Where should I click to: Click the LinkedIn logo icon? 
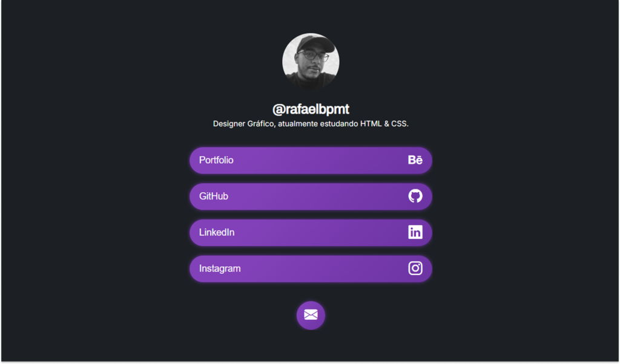415,232
